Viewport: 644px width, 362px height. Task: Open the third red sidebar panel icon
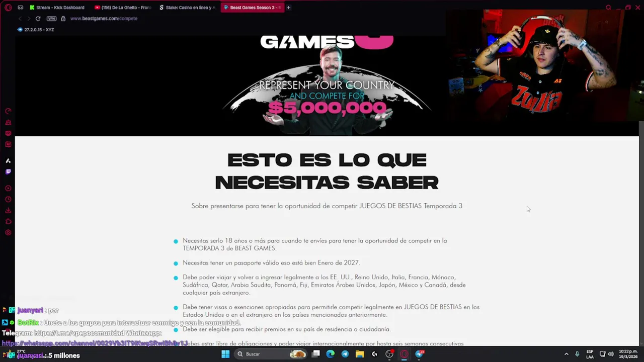tap(8, 133)
